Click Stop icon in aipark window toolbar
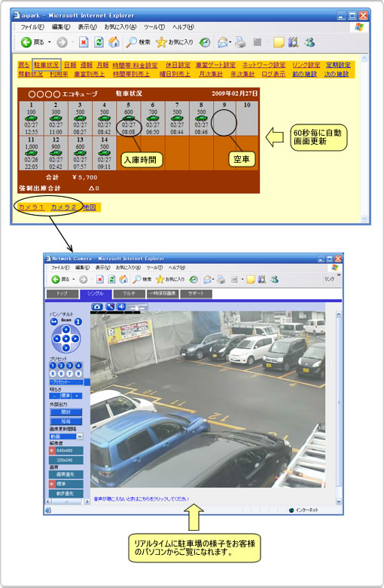 [84, 42]
